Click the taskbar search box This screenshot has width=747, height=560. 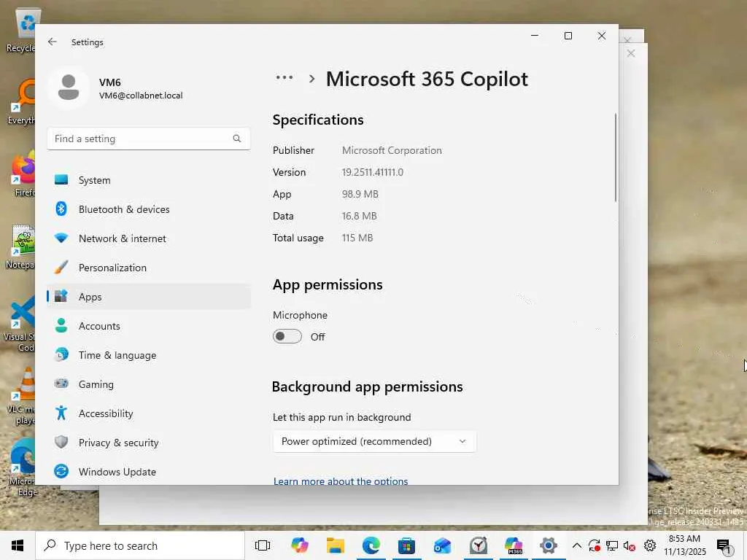pyautogui.click(x=140, y=545)
